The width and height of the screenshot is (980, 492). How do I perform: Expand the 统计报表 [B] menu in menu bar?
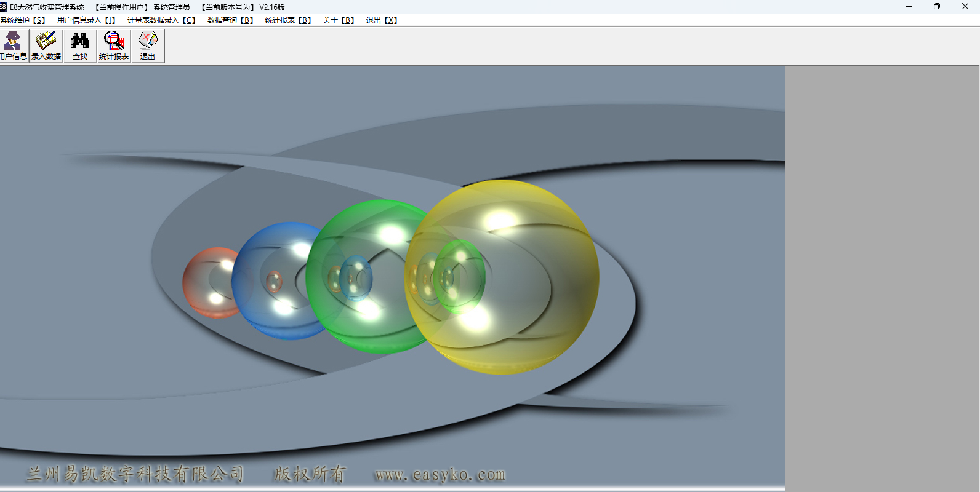point(288,20)
